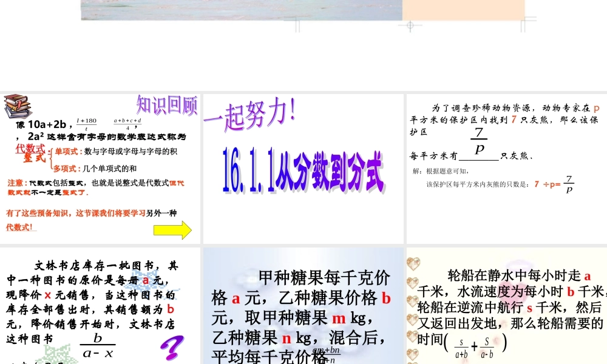Click the 注意 note paragraph

(x=96, y=187)
